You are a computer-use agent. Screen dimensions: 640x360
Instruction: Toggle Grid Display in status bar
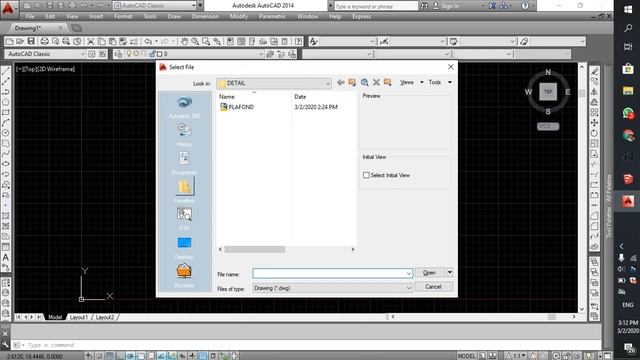tap(110, 356)
